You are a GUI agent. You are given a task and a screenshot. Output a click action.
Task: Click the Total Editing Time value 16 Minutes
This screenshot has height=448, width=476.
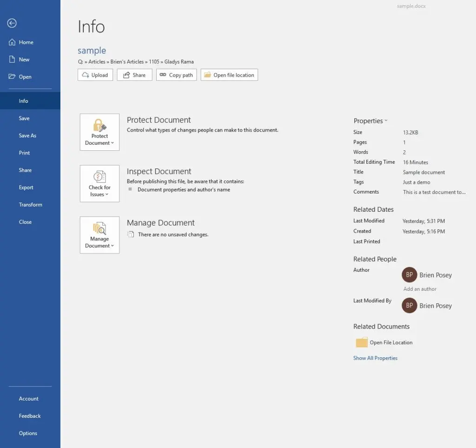coord(415,162)
